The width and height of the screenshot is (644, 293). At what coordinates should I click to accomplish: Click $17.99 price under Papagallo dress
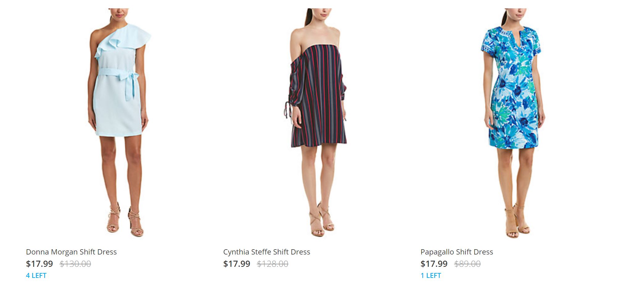(x=434, y=264)
